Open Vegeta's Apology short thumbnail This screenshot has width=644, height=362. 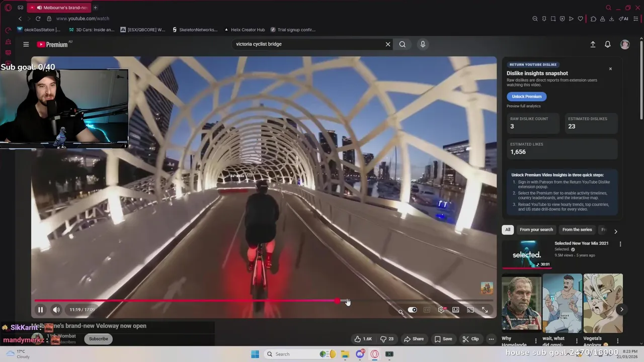tap(603, 303)
